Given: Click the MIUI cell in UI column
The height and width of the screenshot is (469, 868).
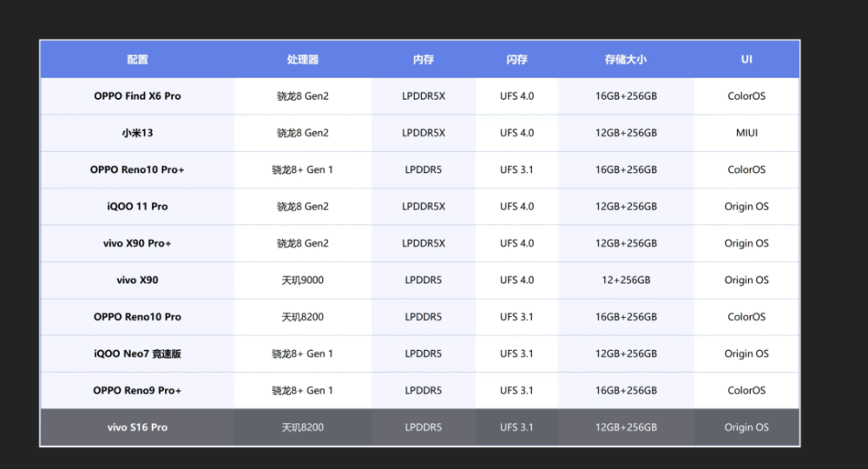Looking at the screenshot, I should (x=746, y=133).
